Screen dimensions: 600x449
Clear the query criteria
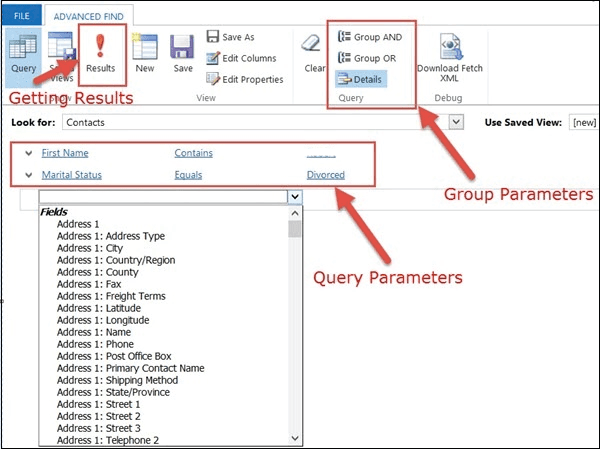coord(314,54)
